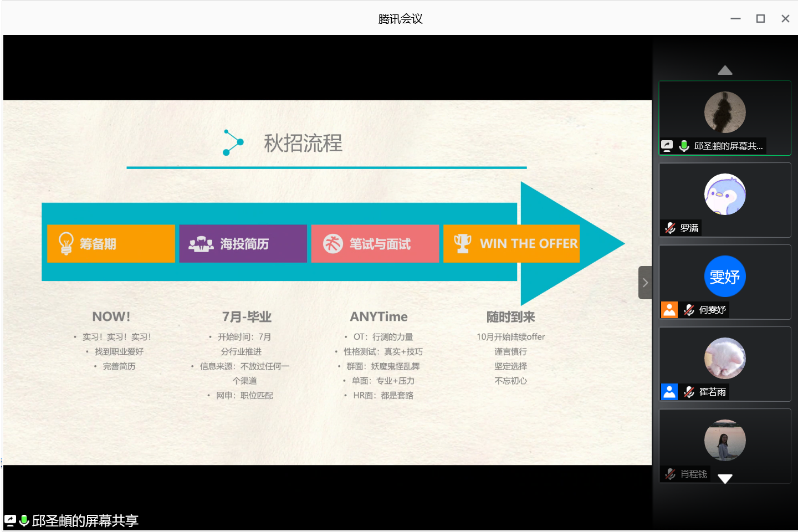Click the lightbulb icon on the 筹备期 block

tap(66, 243)
